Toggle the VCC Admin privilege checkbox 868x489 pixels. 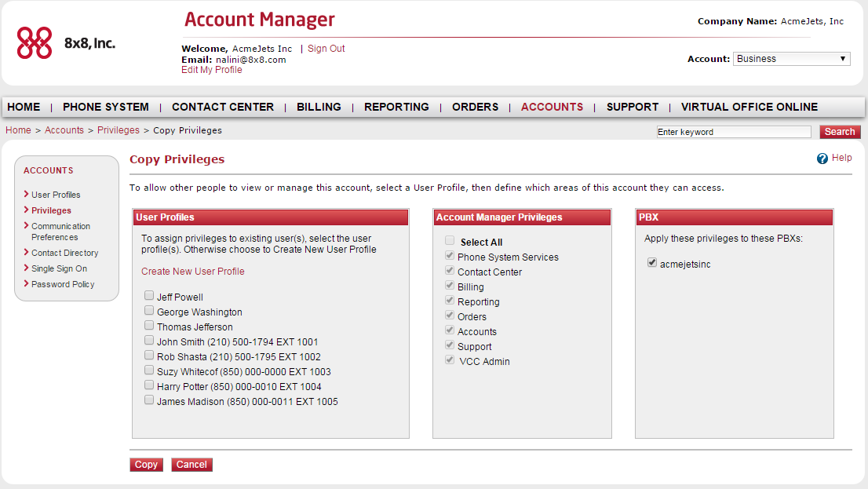(450, 360)
